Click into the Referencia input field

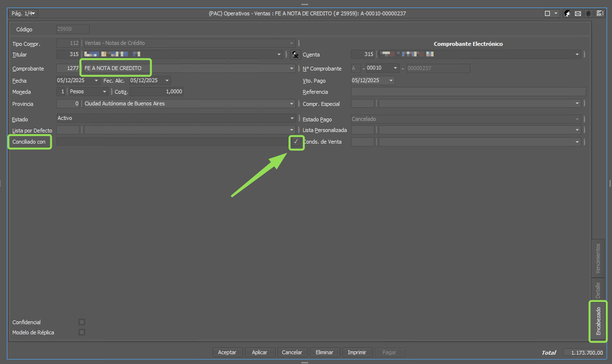click(468, 92)
